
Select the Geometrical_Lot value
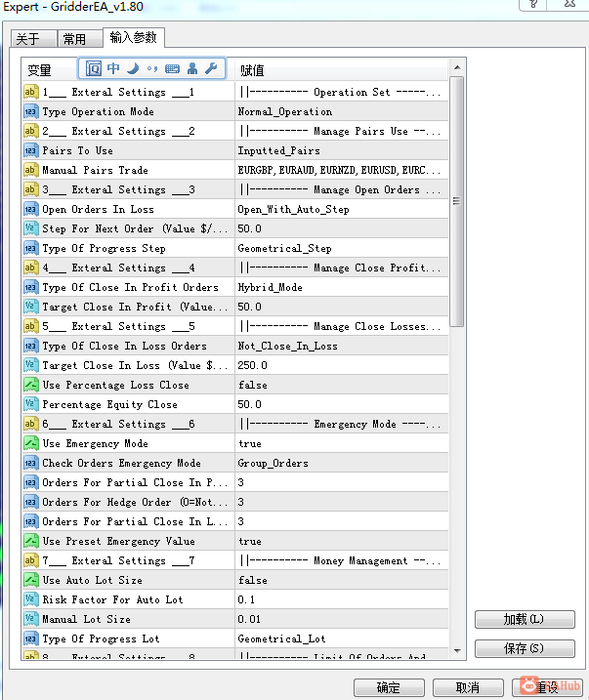click(x=281, y=638)
